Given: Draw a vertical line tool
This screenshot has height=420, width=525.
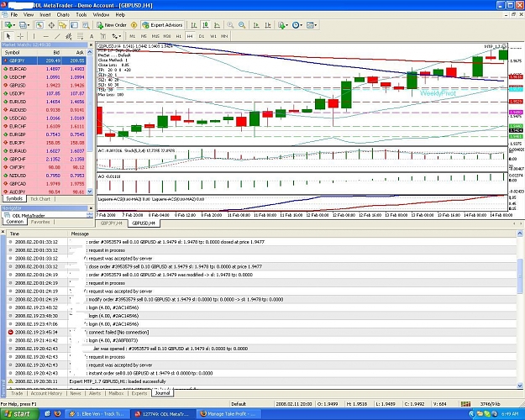Looking at the screenshot, I should coord(34,36).
